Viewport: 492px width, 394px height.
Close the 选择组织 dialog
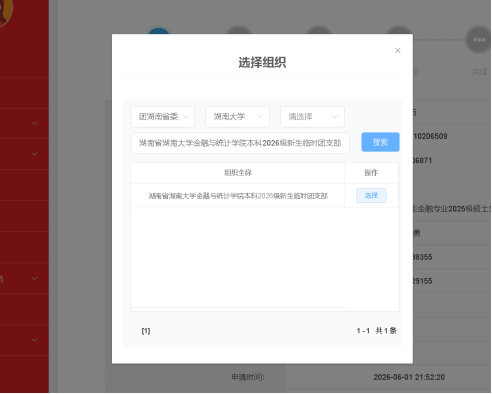[x=397, y=51]
